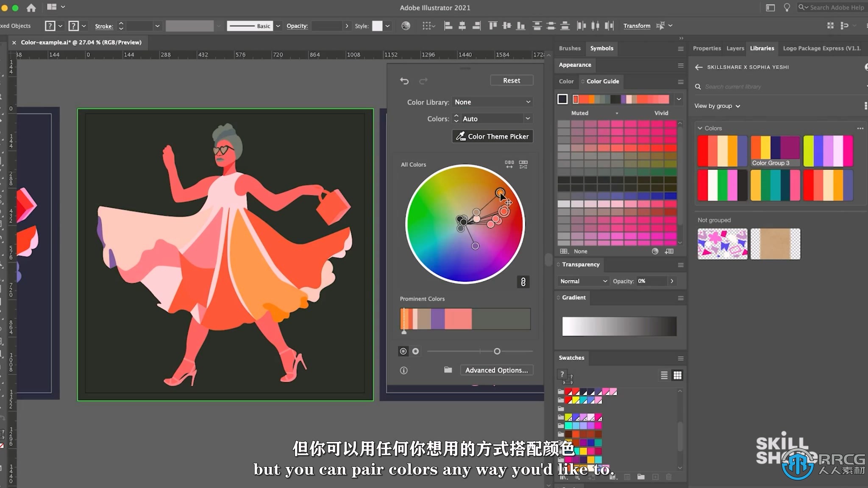The width and height of the screenshot is (868, 488).
Task: Click Horizontal Distribute Right icon
Action: pyautogui.click(x=609, y=26)
